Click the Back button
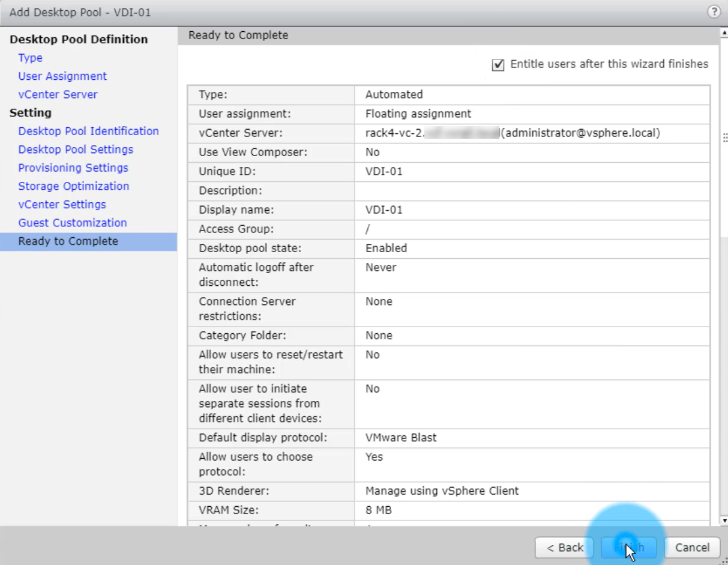This screenshot has width=728, height=565. (x=564, y=548)
